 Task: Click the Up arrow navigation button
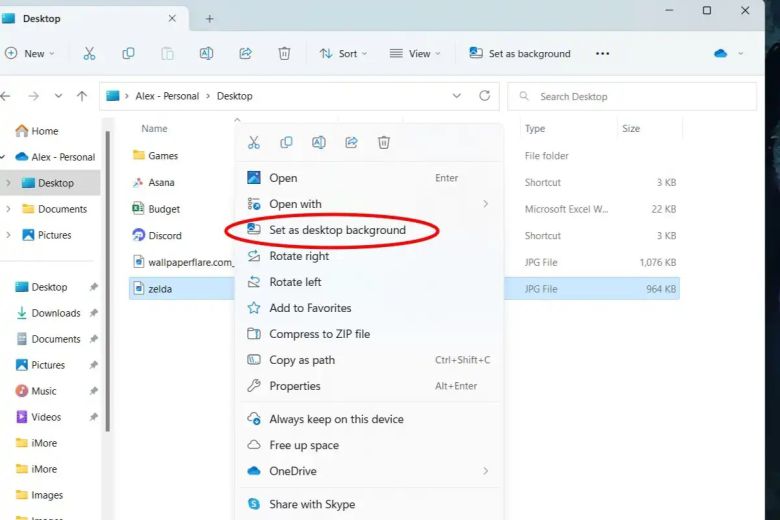(82, 96)
